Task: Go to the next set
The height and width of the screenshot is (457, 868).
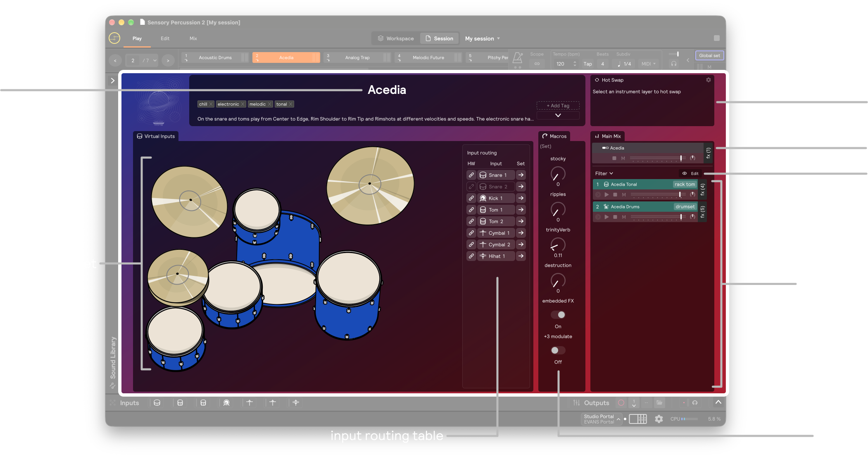Action: click(168, 60)
